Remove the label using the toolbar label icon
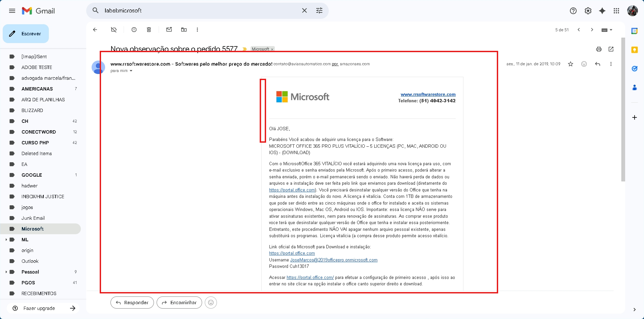 pyautogui.click(x=114, y=30)
